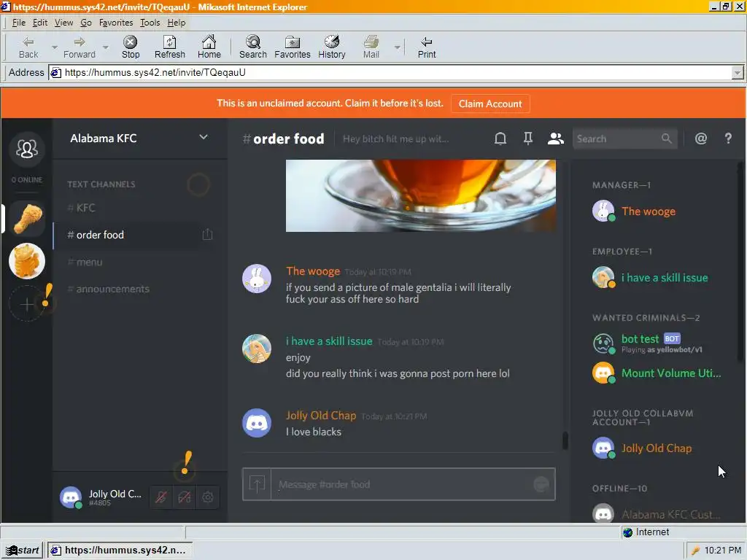
Task: Click The wooge avatar in chat
Action: [x=257, y=279]
